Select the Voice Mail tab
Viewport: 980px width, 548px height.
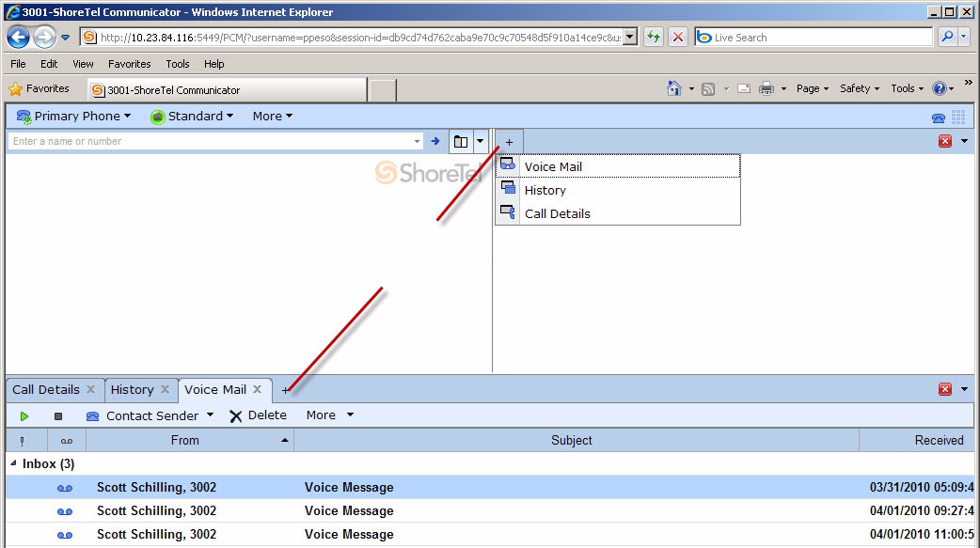pos(215,390)
